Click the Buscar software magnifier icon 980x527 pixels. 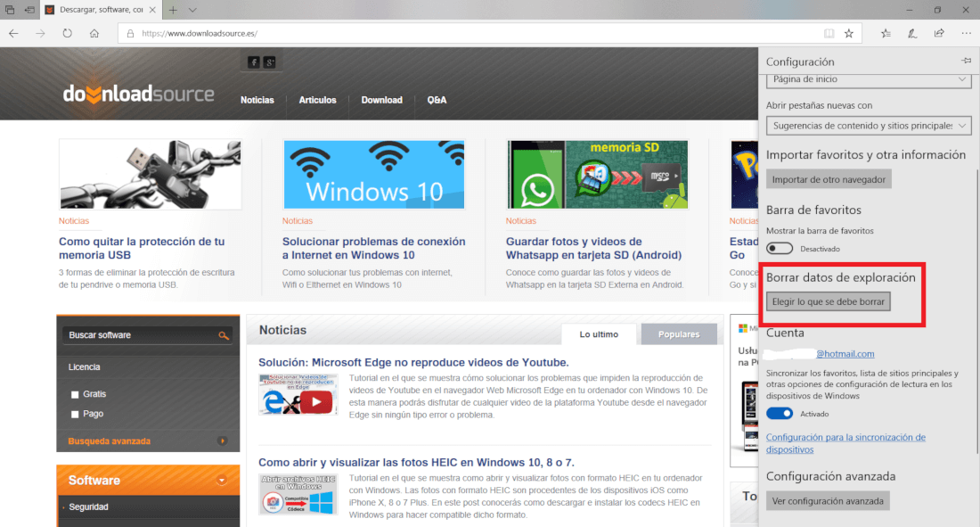223,335
